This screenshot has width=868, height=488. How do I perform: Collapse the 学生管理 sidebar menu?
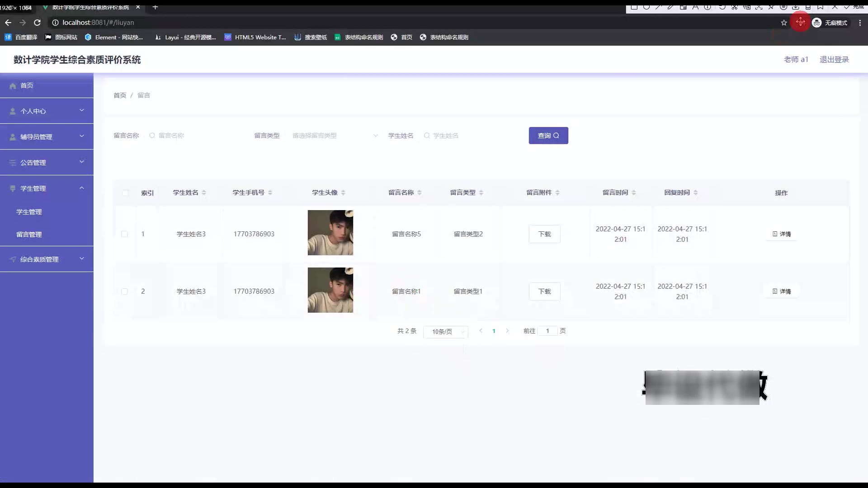(x=47, y=188)
